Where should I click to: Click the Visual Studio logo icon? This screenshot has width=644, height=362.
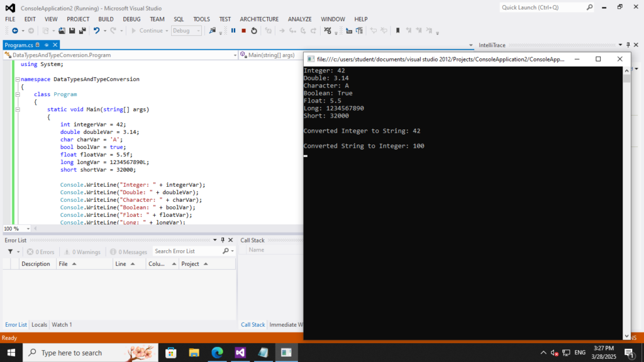(10, 8)
